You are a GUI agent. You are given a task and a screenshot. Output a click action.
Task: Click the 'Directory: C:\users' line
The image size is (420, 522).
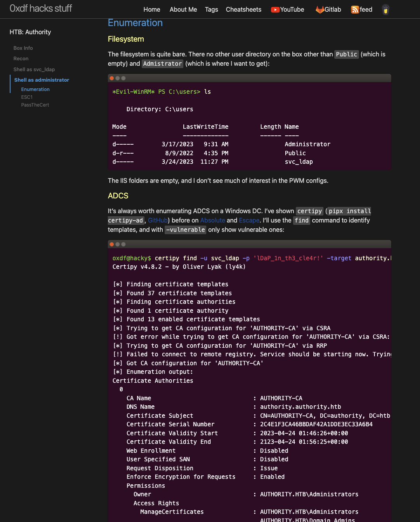pos(160,109)
